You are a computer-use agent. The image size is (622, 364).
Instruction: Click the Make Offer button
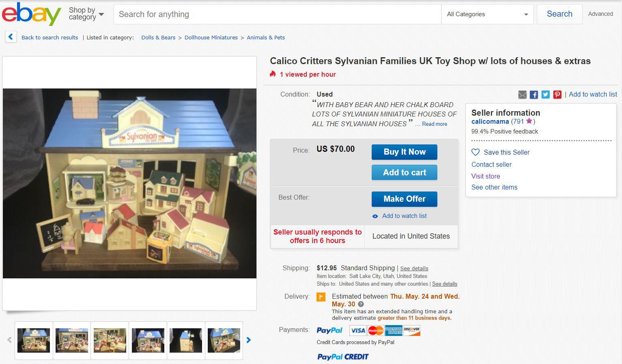click(405, 199)
